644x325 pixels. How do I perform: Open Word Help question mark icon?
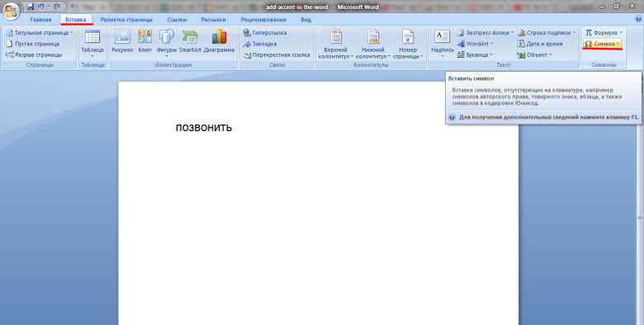639,19
